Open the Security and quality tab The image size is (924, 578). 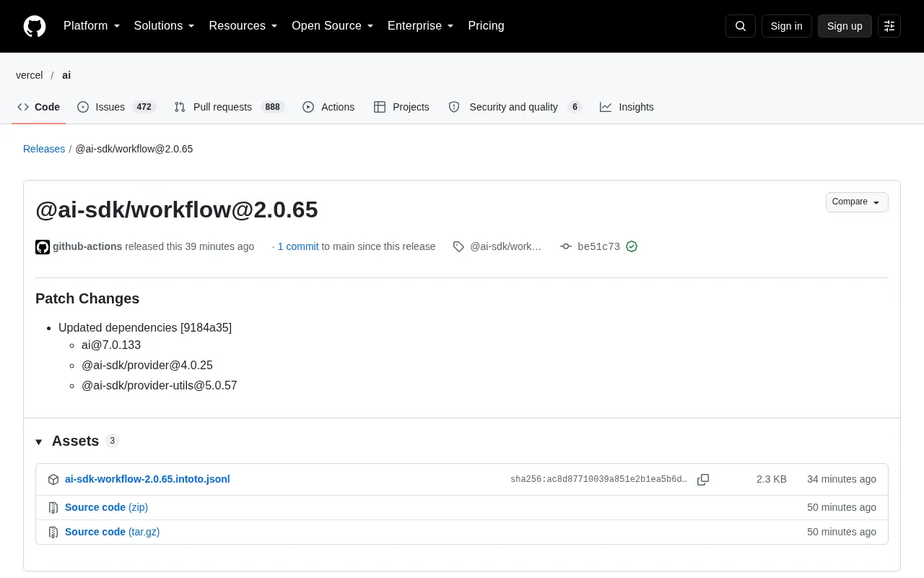tap(515, 107)
